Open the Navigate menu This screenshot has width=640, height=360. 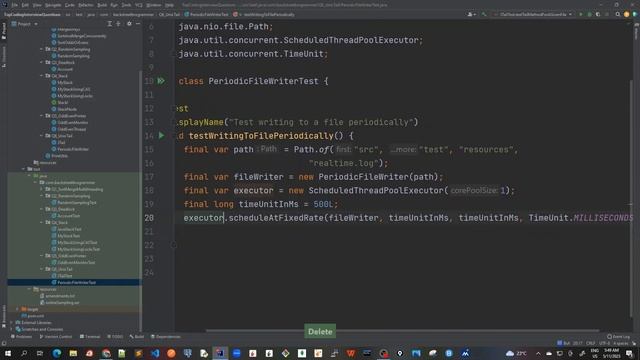click(x=53, y=5)
